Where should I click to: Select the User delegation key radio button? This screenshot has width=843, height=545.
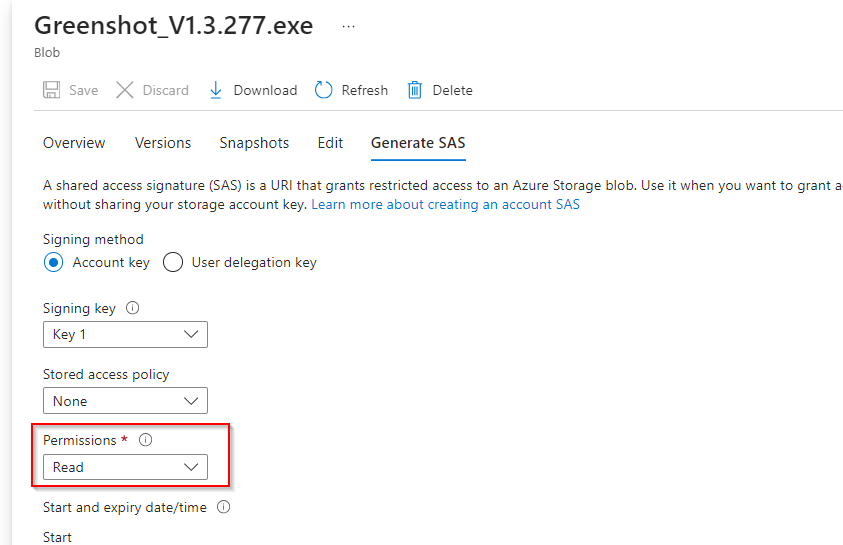coord(173,263)
